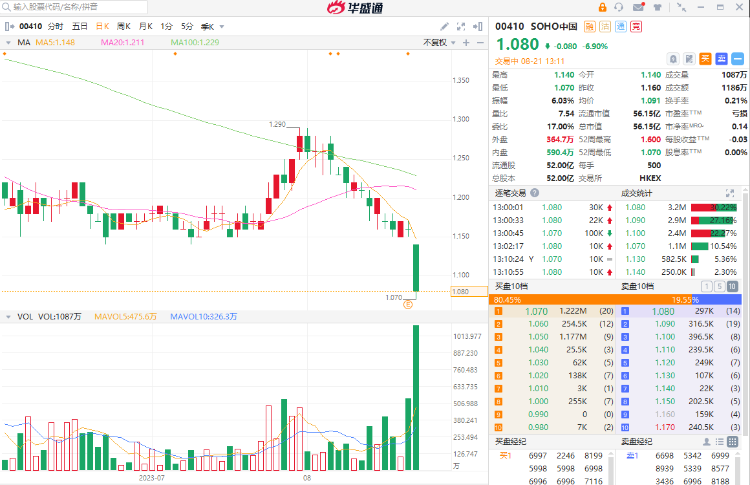Open help icon next to 逐笔交易
The height and width of the screenshot is (485, 750).
[x=534, y=193]
